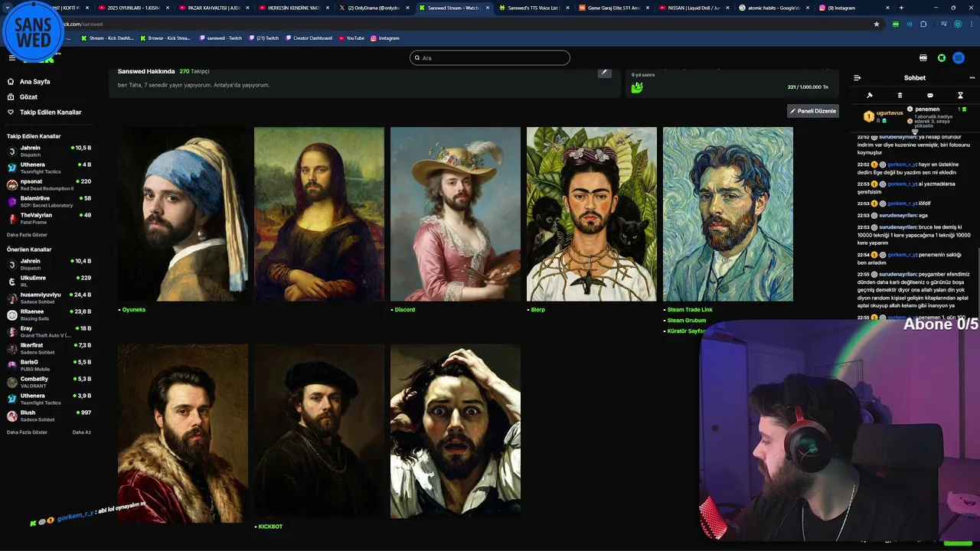Screen dimensions: 980x551
Task: Click the gavel moderation icon in chat
Action: click(x=870, y=96)
